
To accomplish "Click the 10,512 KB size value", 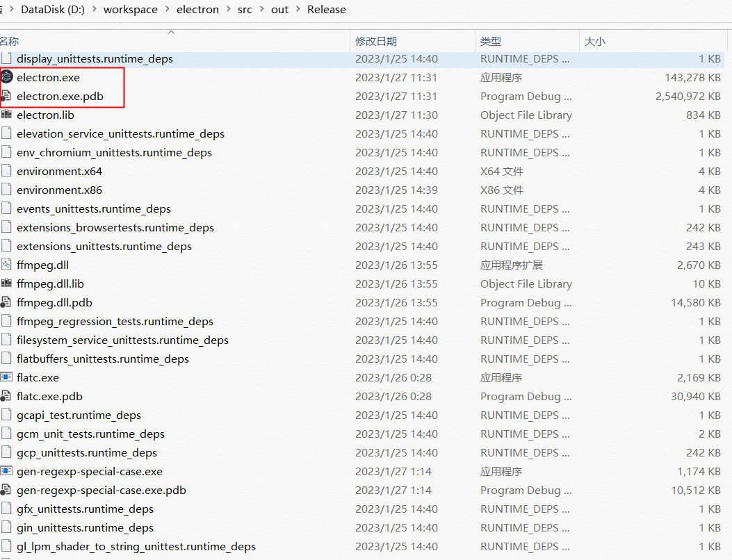I will (x=696, y=490).
